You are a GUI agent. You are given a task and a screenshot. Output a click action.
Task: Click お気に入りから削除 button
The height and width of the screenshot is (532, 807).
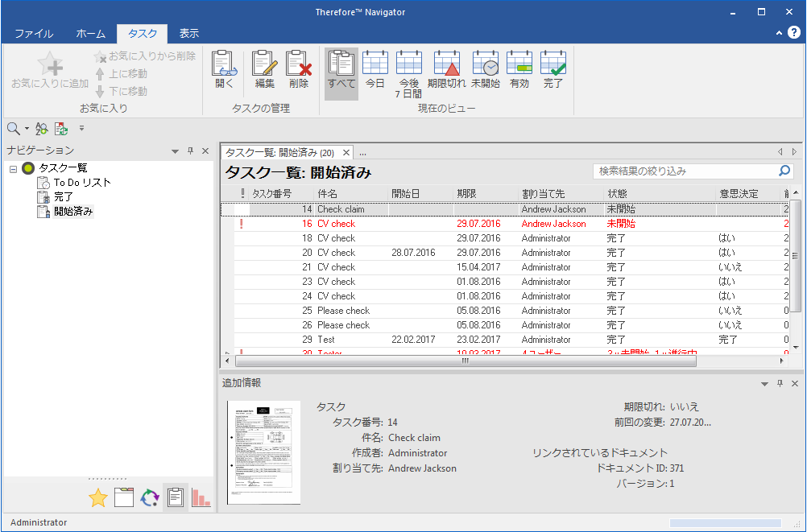145,56
